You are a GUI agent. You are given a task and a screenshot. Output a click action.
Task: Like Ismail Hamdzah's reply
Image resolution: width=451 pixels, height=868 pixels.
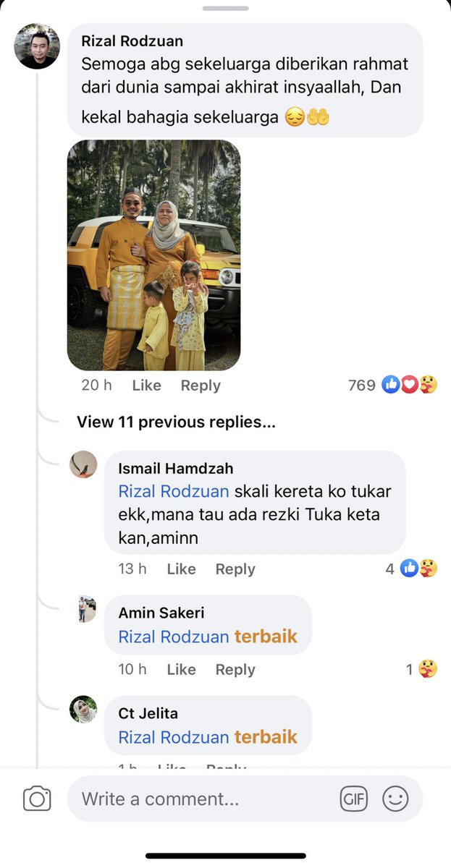[181, 569]
